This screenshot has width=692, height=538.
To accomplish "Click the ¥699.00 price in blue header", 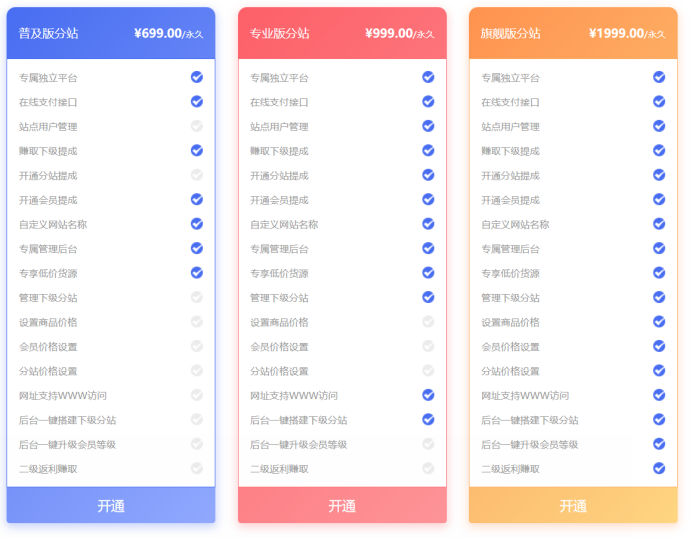I will coord(157,33).
